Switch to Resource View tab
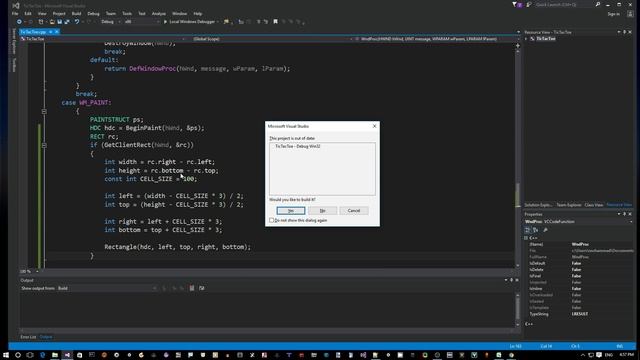 pos(619,205)
